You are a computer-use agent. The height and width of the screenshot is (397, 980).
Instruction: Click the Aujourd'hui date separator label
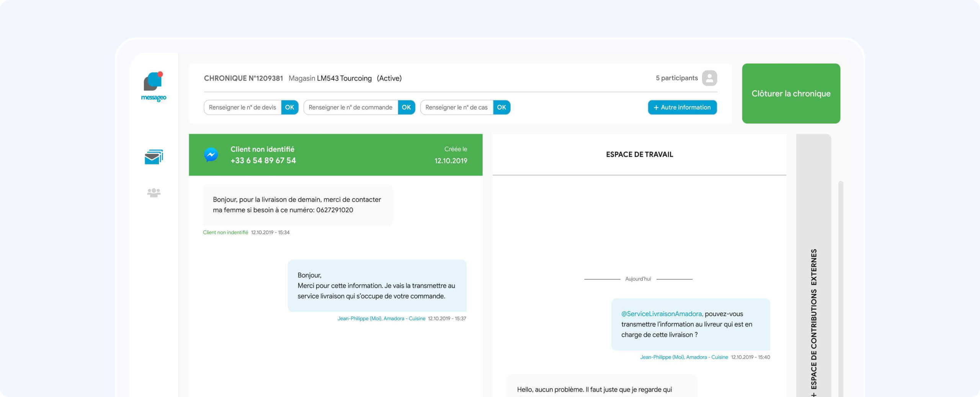click(x=638, y=279)
